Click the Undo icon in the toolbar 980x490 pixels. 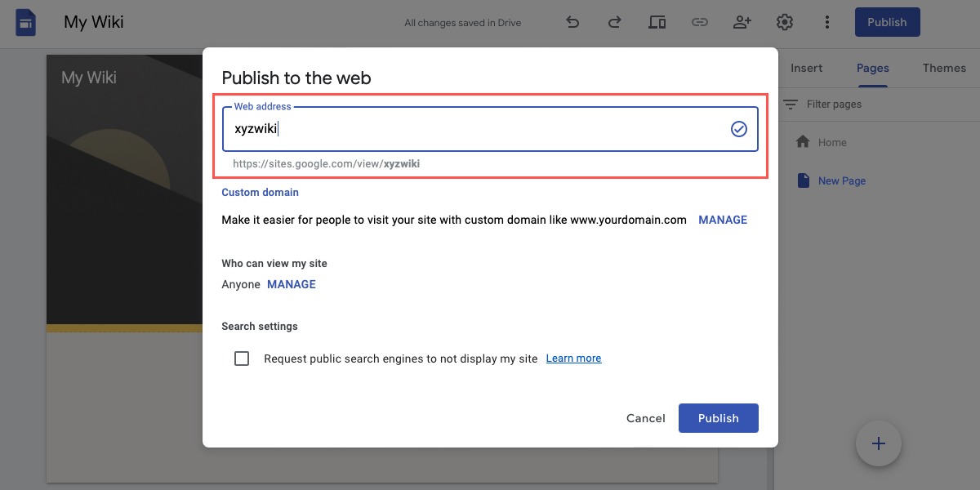tap(572, 22)
